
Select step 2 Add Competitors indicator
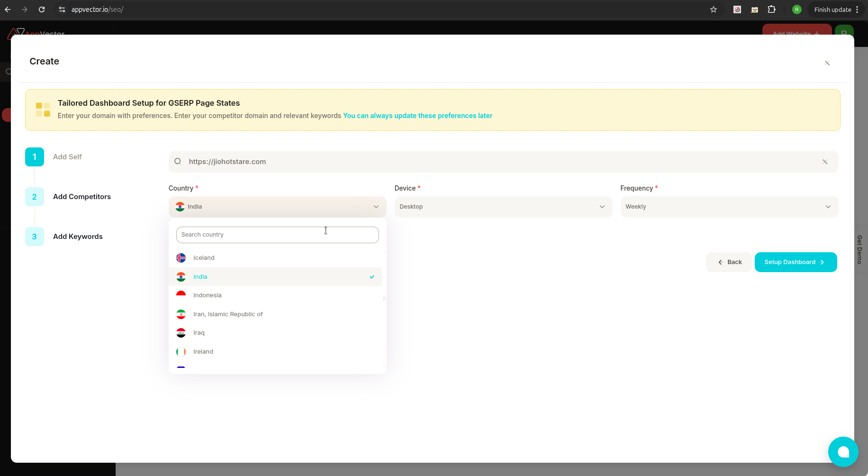tap(34, 196)
